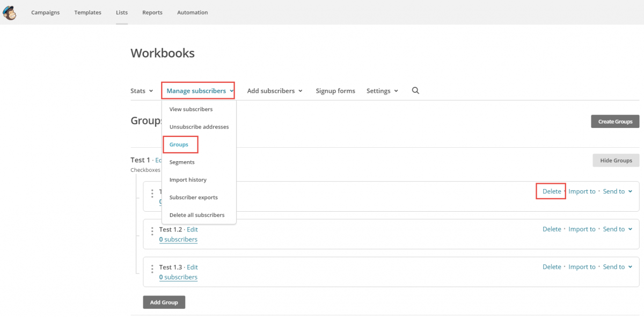This screenshot has height=317, width=644.
Task: Open the Lists navigation item
Action: tap(122, 12)
